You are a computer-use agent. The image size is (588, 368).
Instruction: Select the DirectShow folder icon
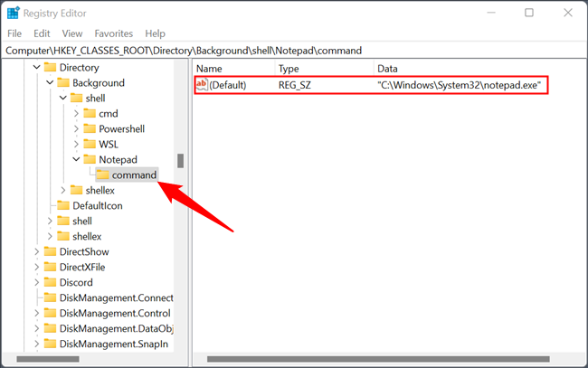[x=50, y=252]
